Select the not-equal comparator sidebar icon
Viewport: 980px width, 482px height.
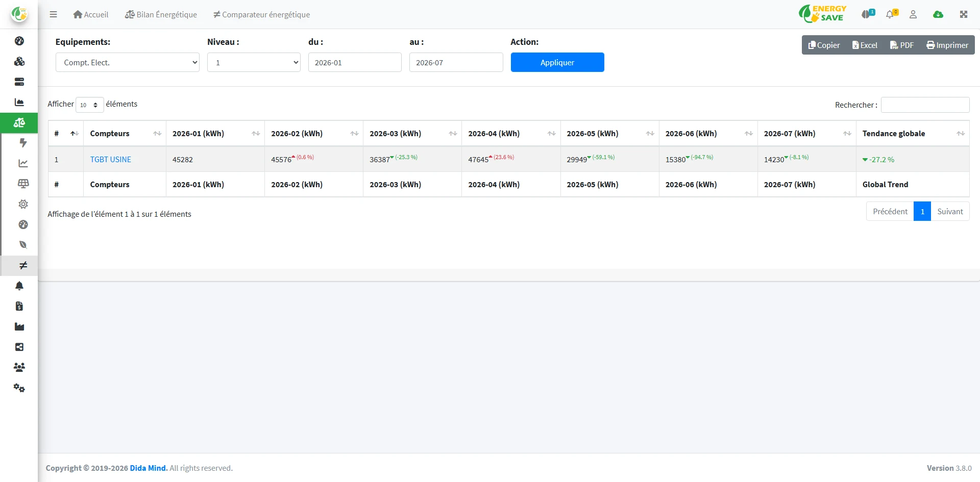coord(23,265)
